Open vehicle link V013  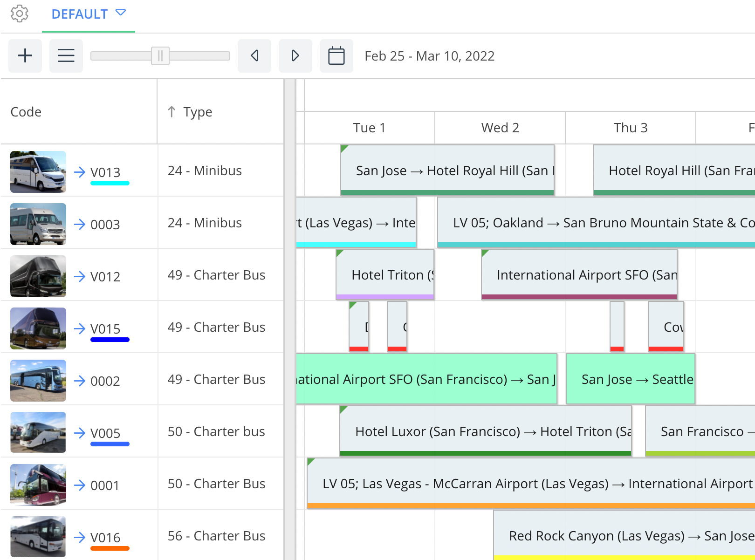105,172
